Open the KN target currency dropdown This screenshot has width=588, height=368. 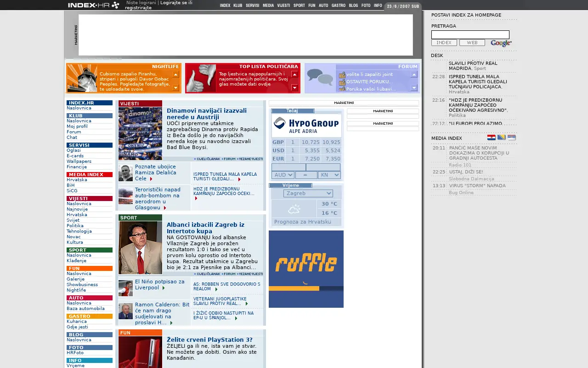329,175
